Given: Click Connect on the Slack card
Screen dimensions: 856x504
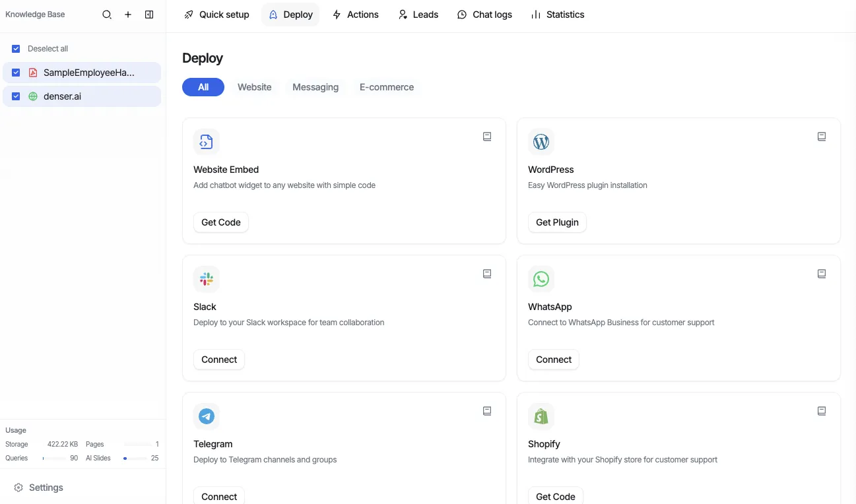Looking at the screenshot, I should click(218, 360).
